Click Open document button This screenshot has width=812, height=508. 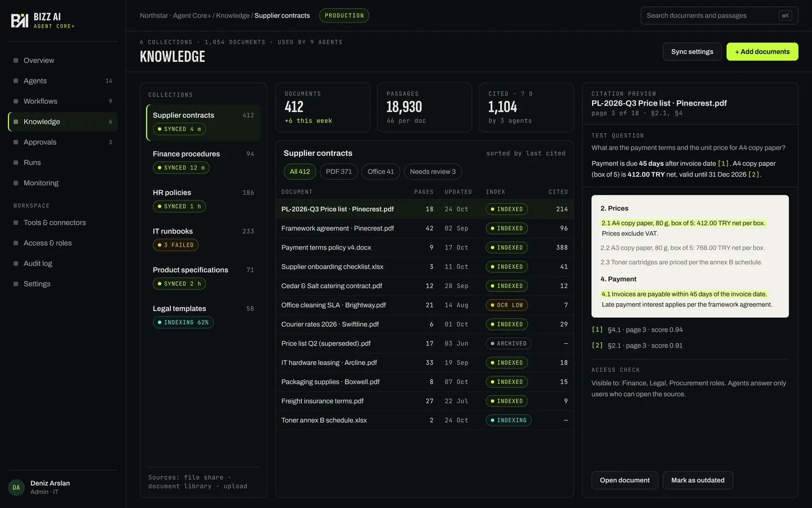click(625, 480)
